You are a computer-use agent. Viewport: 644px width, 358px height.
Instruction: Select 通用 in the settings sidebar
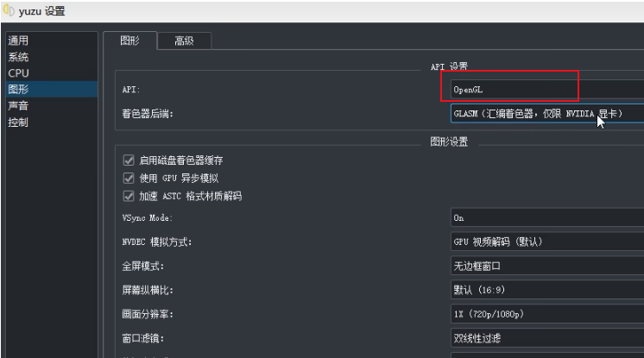18,41
